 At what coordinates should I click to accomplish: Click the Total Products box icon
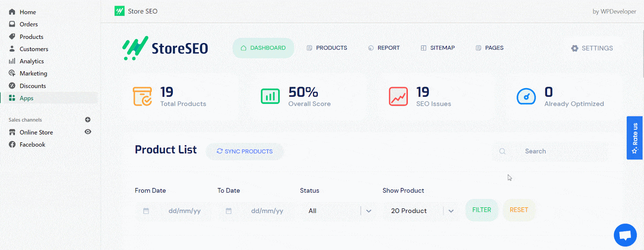tap(142, 97)
